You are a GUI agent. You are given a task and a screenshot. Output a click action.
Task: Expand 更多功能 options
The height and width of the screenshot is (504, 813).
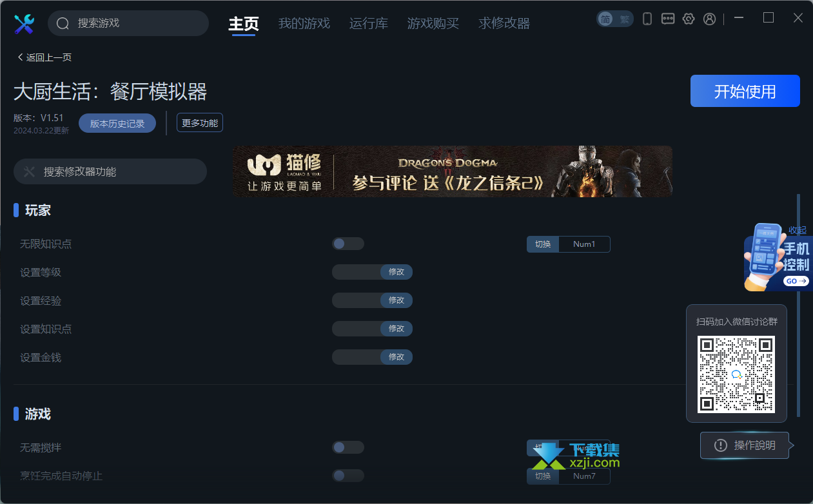[200, 122]
